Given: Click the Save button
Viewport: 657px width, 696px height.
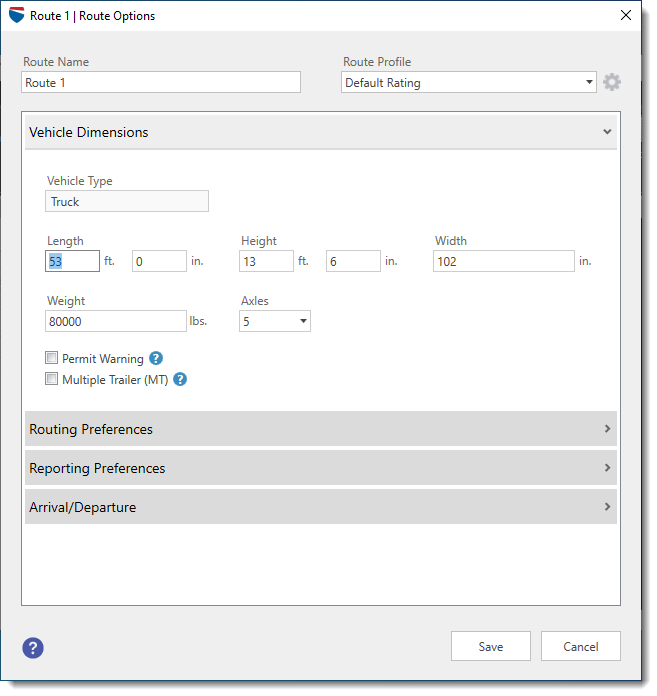Looking at the screenshot, I should (x=491, y=646).
